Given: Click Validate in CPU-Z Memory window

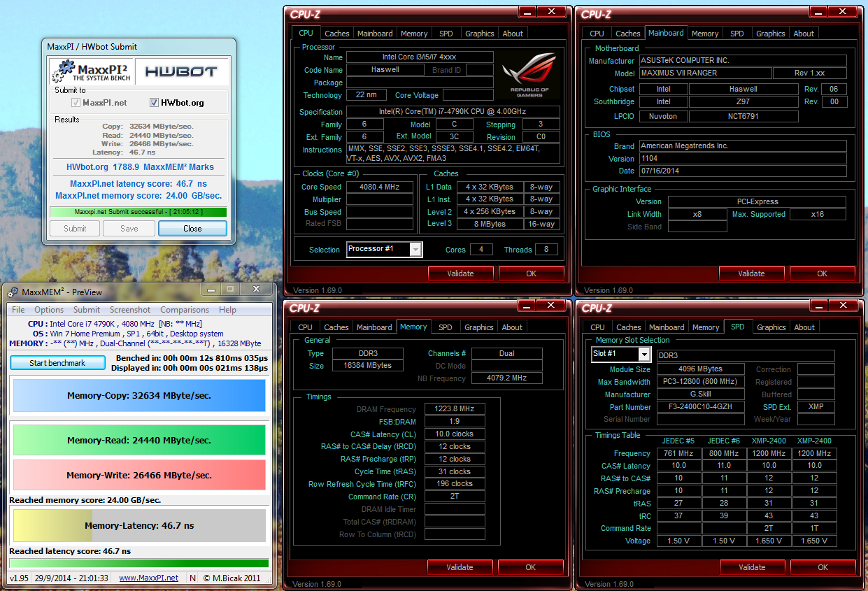Looking at the screenshot, I should coord(460,567).
